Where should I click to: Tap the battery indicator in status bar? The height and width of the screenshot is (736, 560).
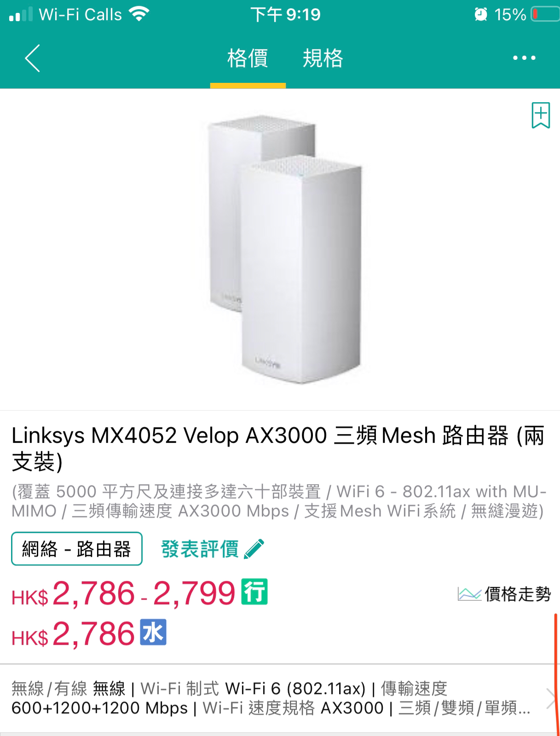pos(545,14)
